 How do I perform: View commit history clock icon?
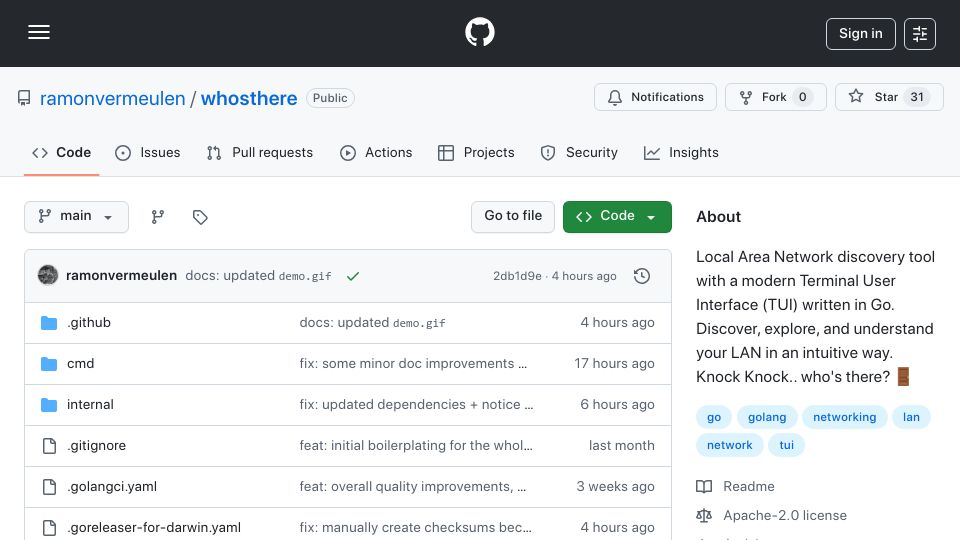(x=642, y=276)
